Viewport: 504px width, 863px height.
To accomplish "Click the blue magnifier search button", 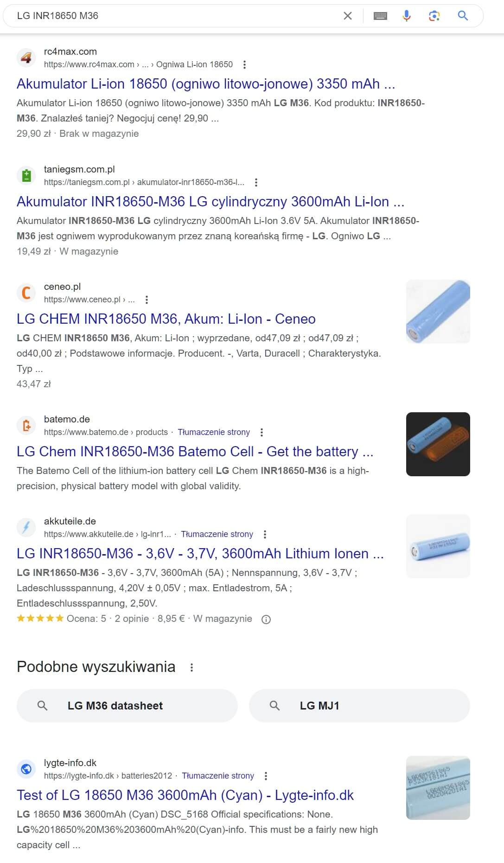I will point(463,16).
